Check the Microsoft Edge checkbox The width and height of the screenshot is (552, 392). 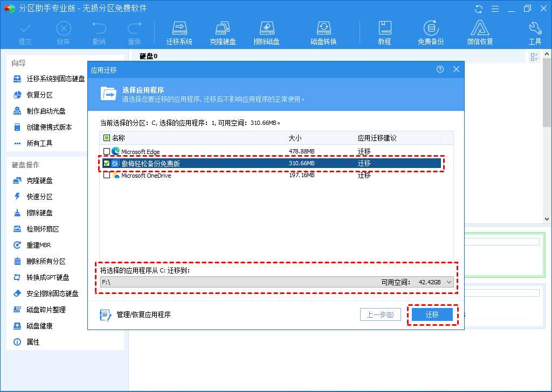point(106,151)
